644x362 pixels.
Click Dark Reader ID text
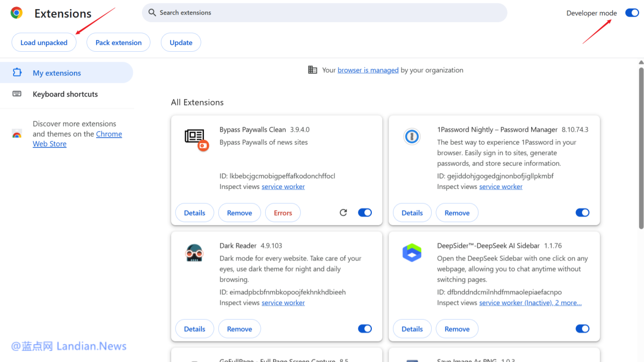pos(283,292)
